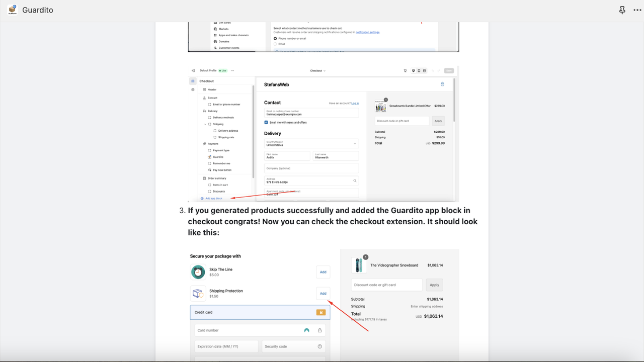Click the teal card brand icon in Card number

click(x=307, y=330)
